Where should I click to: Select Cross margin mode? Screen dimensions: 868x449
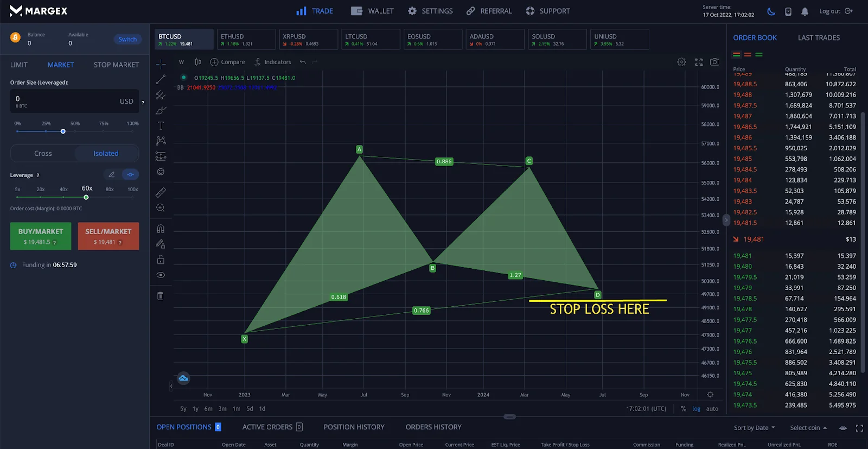(x=43, y=154)
